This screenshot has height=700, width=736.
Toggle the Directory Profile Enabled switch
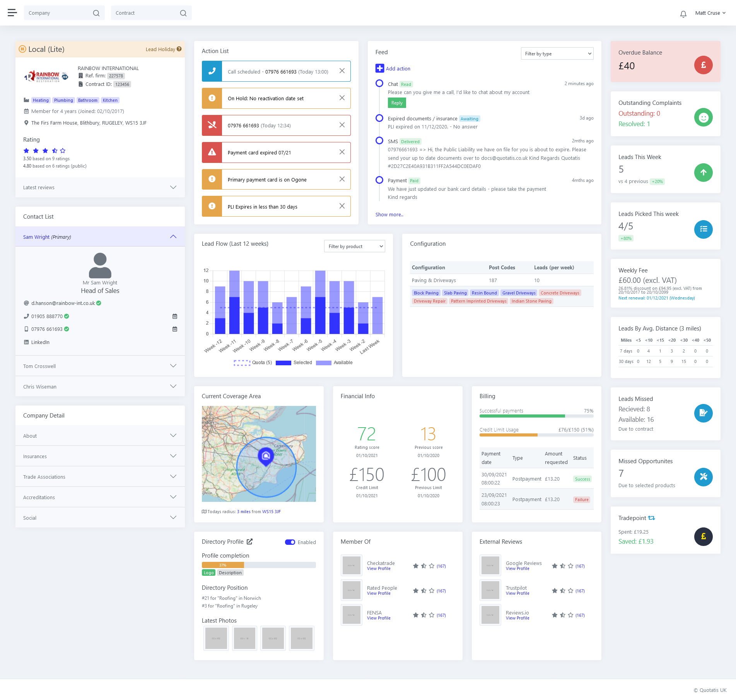coord(290,542)
